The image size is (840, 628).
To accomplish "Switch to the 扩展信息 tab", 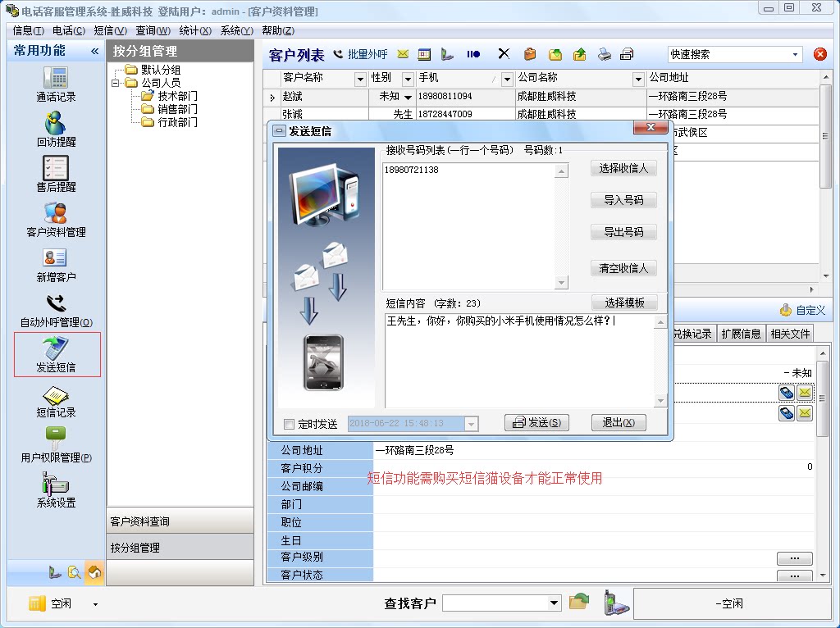I will pyautogui.click(x=741, y=334).
